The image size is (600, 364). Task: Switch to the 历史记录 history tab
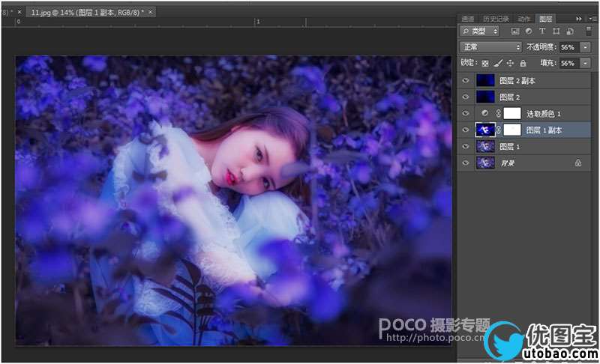pos(496,19)
